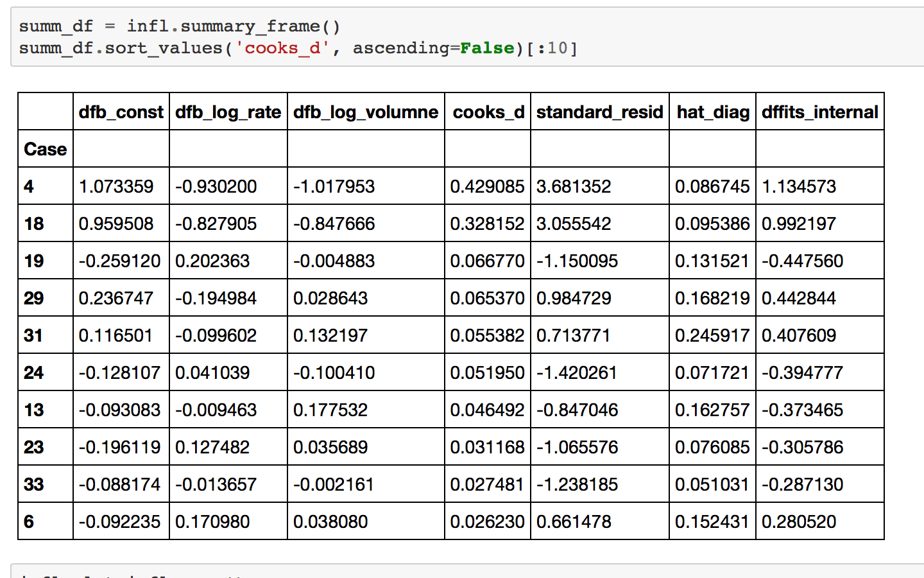Image resolution: width=924 pixels, height=578 pixels.
Task: Click the dfb_const column header
Action: pyautogui.click(x=120, y=112)
